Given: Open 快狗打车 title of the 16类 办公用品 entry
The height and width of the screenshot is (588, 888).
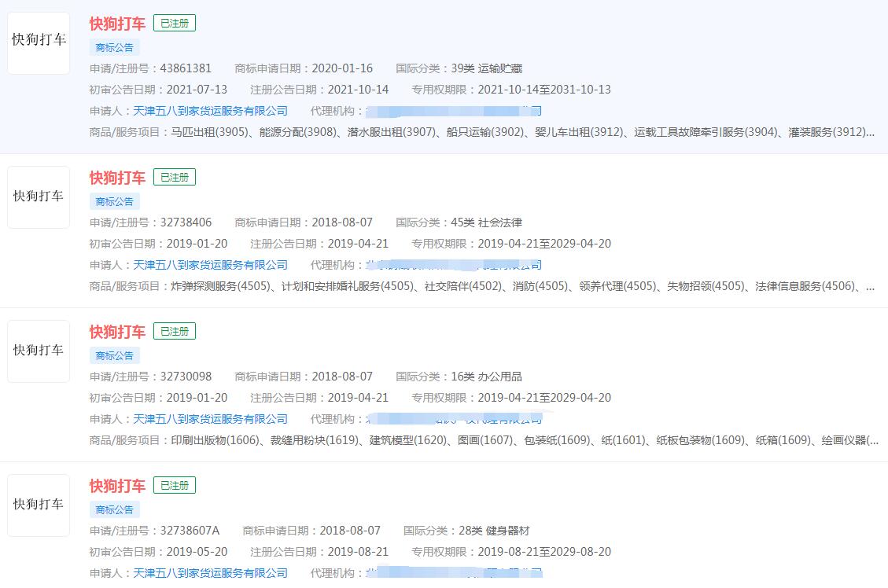Looking at the screenshot, I should pos(117,332).
